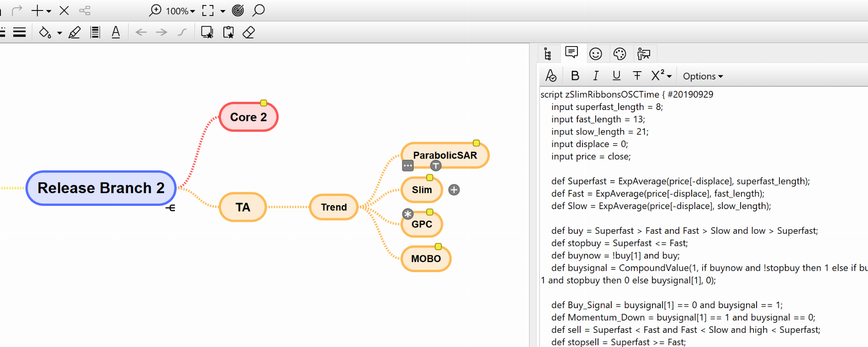Viewport: 868px width, 347px height.
Task: Open the fill color dropdown arrow
Action: click(x=59, y=33)
